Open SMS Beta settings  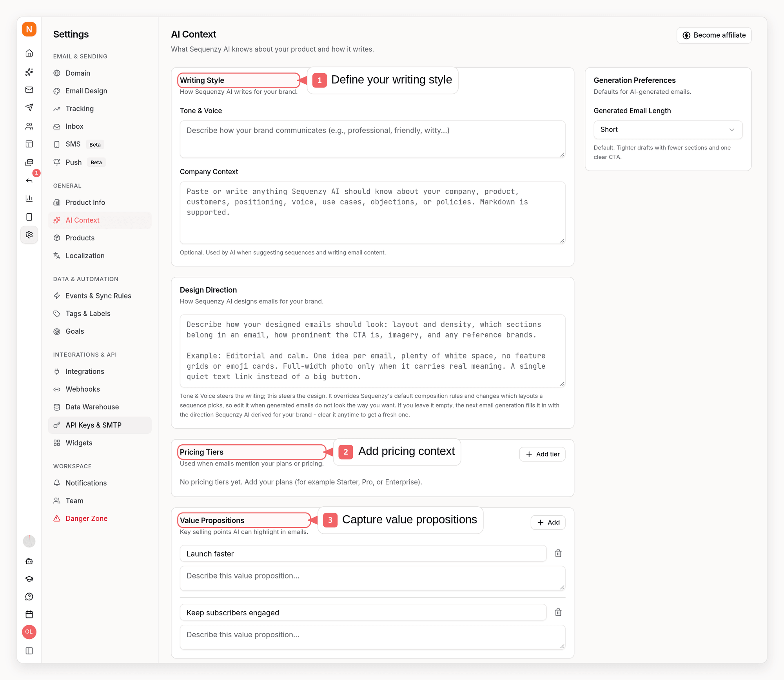pos(100,144)
